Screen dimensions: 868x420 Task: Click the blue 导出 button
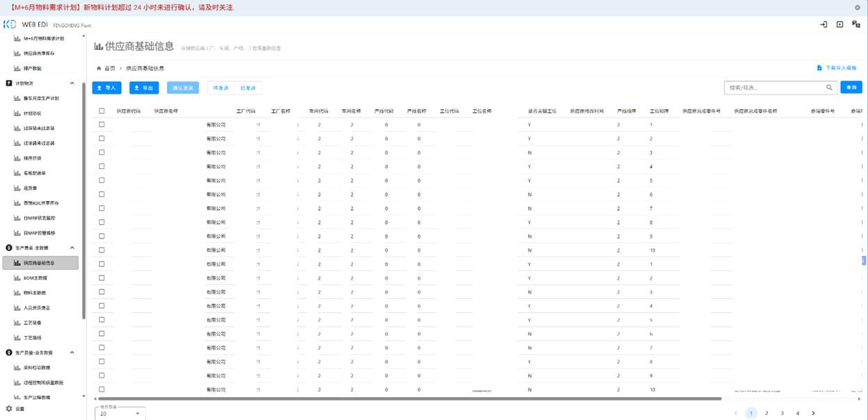pos(144,88)
